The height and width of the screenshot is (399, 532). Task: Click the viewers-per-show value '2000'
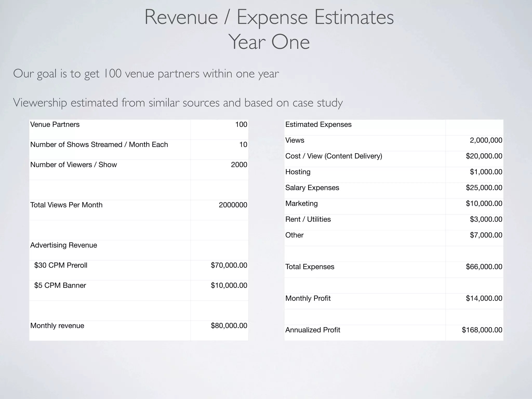(x=239, y=165)
